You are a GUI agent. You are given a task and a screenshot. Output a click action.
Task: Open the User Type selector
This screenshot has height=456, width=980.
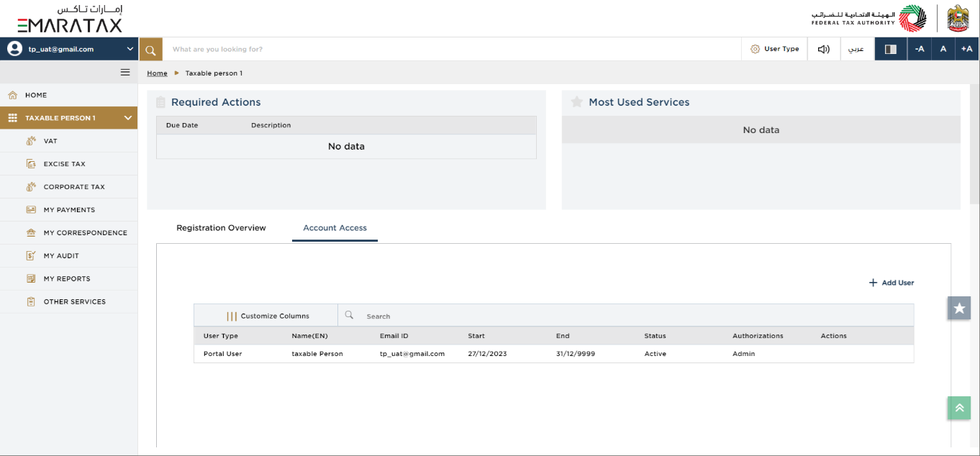click(x=774, y=49)
